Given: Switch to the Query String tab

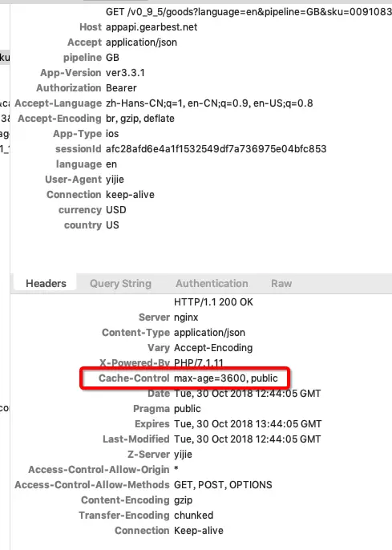Looking at the screenshot, I should click(x=120, y=283).
